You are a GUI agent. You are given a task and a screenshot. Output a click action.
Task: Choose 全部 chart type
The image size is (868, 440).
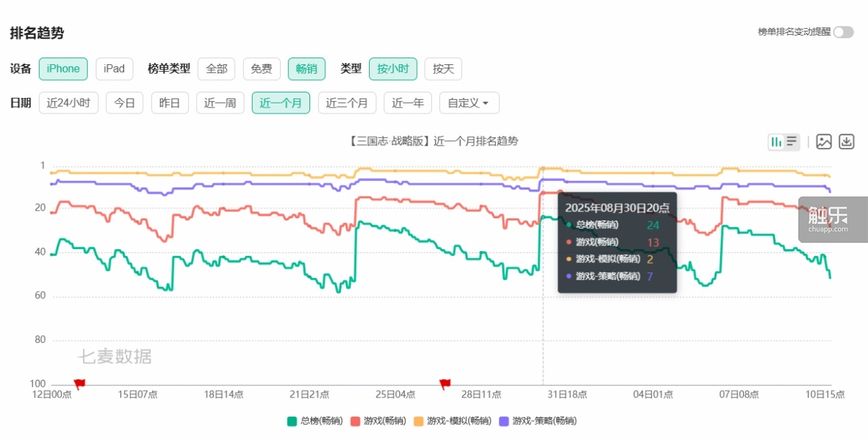click(x=216, y=68)
